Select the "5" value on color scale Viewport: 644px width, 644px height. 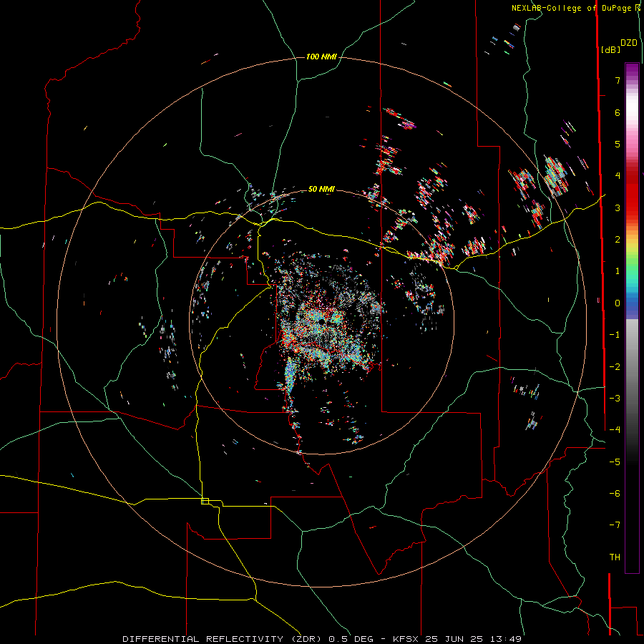pyautogui.click(x=618, y=144)
